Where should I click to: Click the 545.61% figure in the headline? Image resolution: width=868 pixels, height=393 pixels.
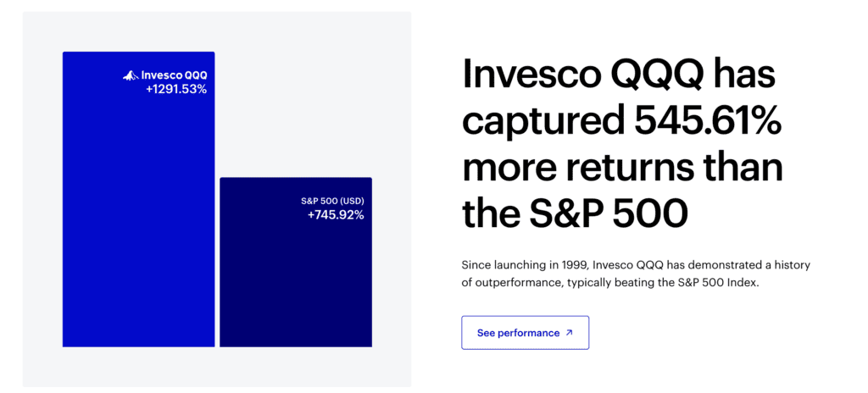[706, 123]
